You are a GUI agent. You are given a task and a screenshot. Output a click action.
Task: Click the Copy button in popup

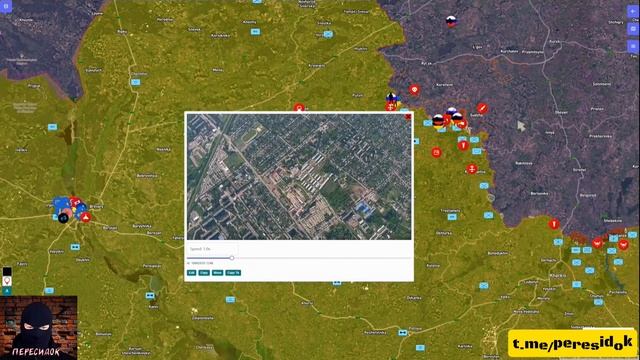click(x=204, y=273)
